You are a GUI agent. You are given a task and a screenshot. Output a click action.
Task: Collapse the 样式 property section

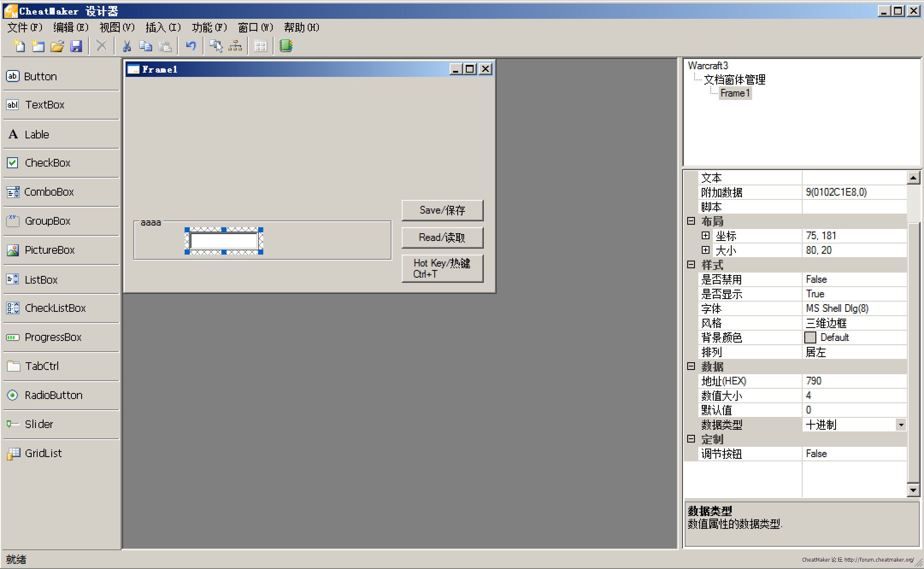coord(691,264)
